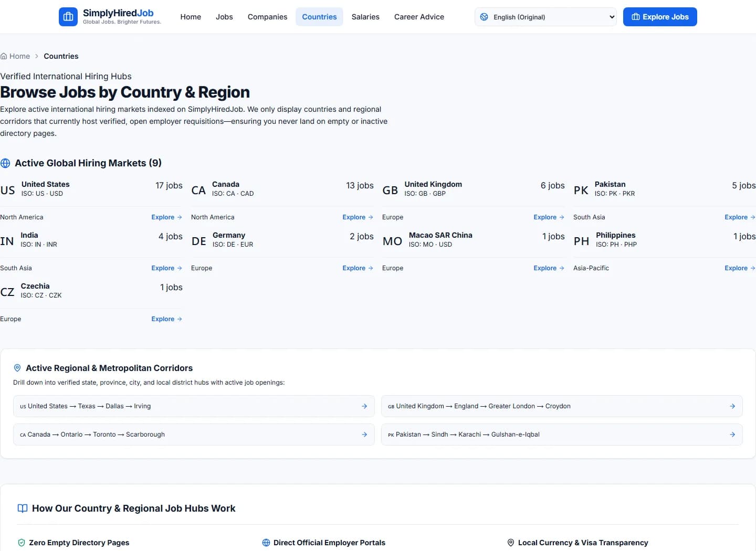Open the Jobs nav menu item
The width and height of the screenshot is (756, 551).
point(224,17)
